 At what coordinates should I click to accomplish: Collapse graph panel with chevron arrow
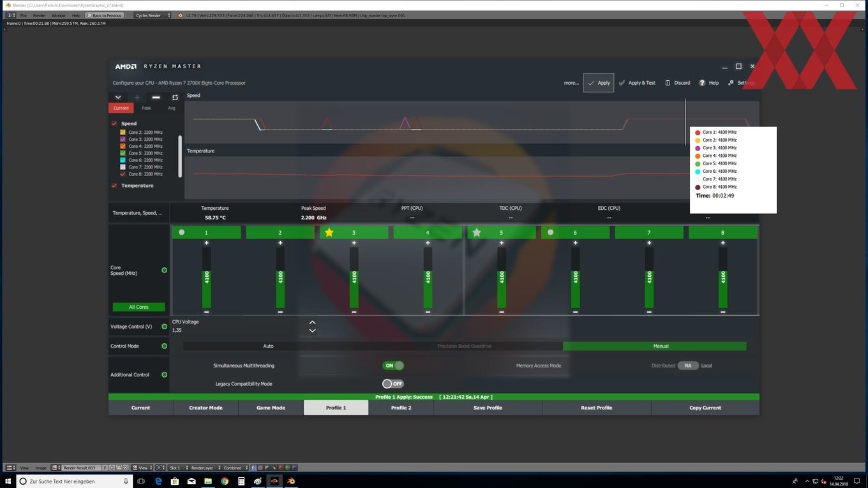118,98
